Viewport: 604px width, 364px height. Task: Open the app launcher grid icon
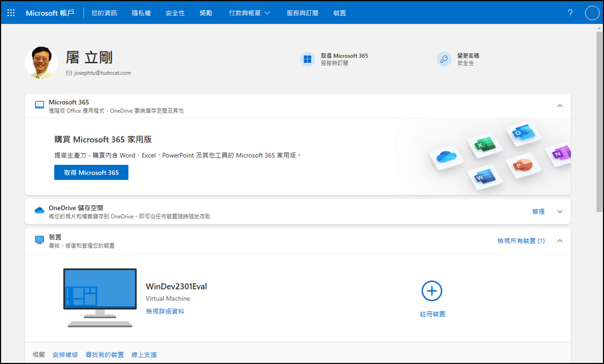coord(11,13)
